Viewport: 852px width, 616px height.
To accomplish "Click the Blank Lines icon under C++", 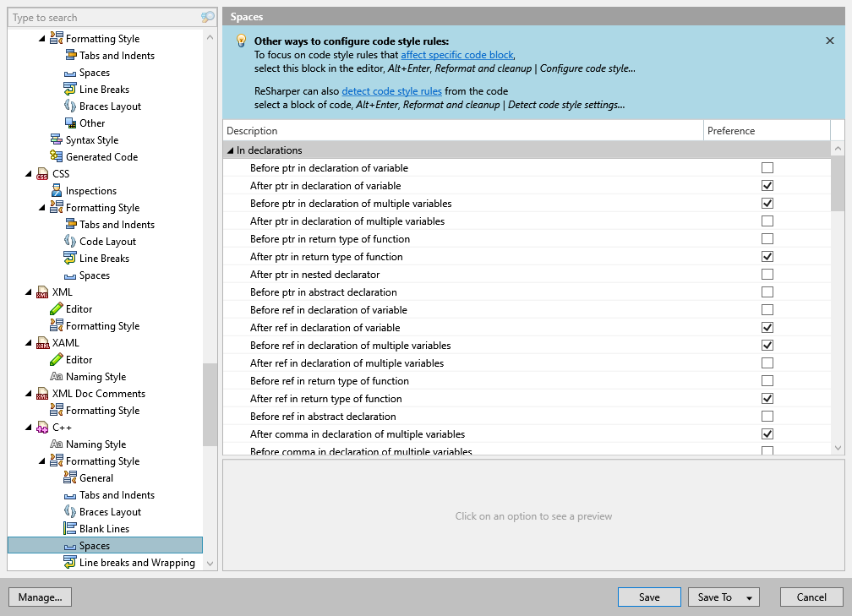I will (x=72, y=528).
